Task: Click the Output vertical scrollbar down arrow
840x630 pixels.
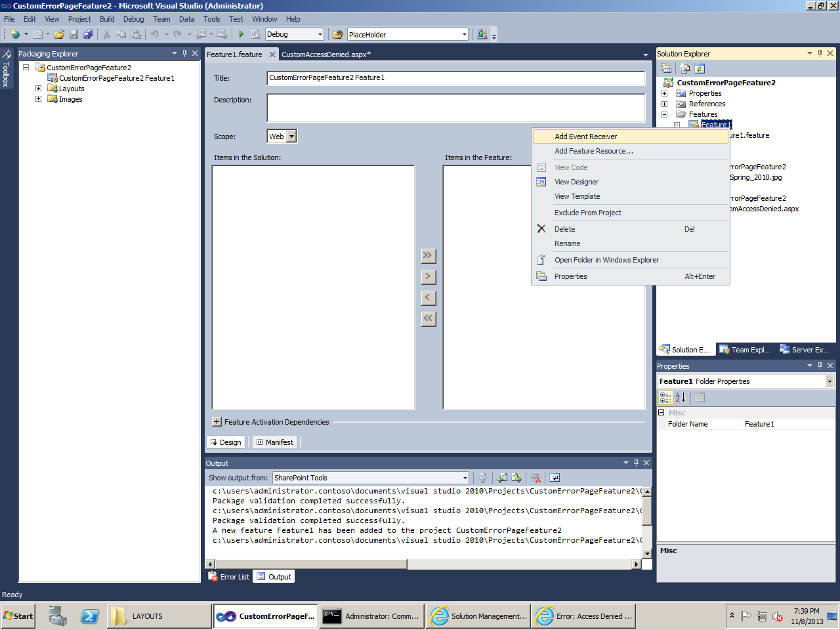Action: tap(646, 554)
